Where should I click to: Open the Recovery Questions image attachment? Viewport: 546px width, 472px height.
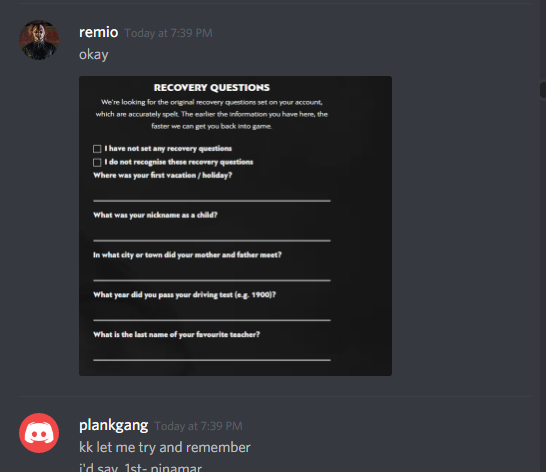click(x=235, y=226)
